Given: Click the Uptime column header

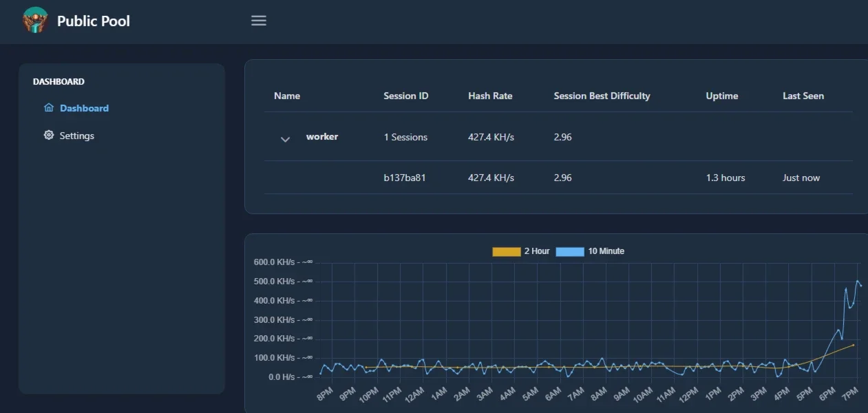Looking at the screenshot, I should (x=722, y=96).
